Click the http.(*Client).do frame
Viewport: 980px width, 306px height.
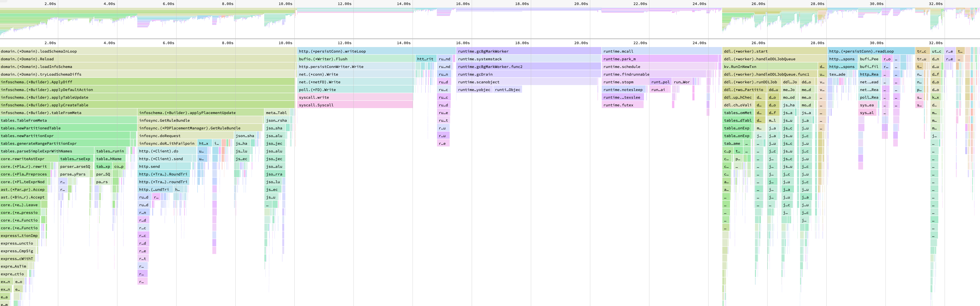[x=167, y=151]
